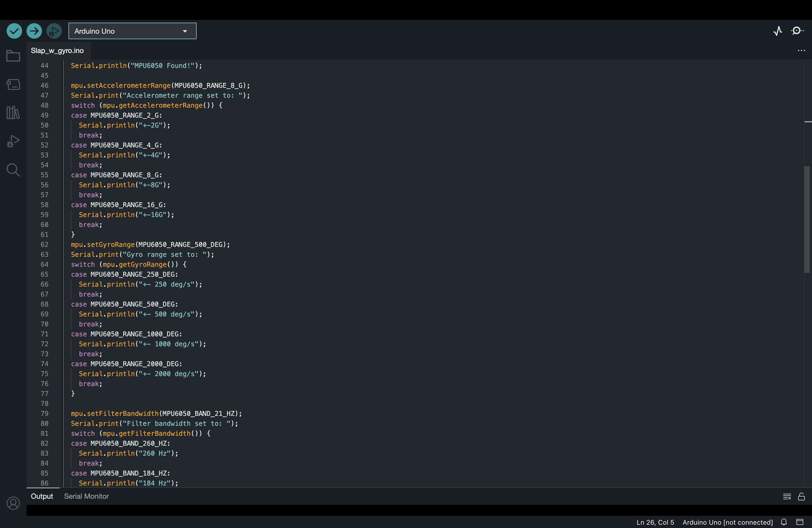Expand the Arduino Uno board dropdown
Image resolution: width=812 pixels, height=528 pixels.
point(132,31)
